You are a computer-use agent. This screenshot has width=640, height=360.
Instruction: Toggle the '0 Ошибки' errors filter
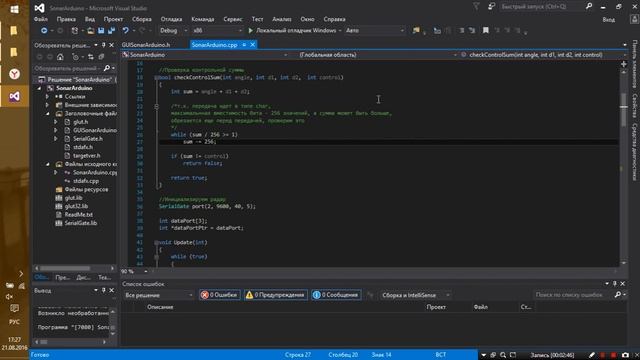click(220, 295)
